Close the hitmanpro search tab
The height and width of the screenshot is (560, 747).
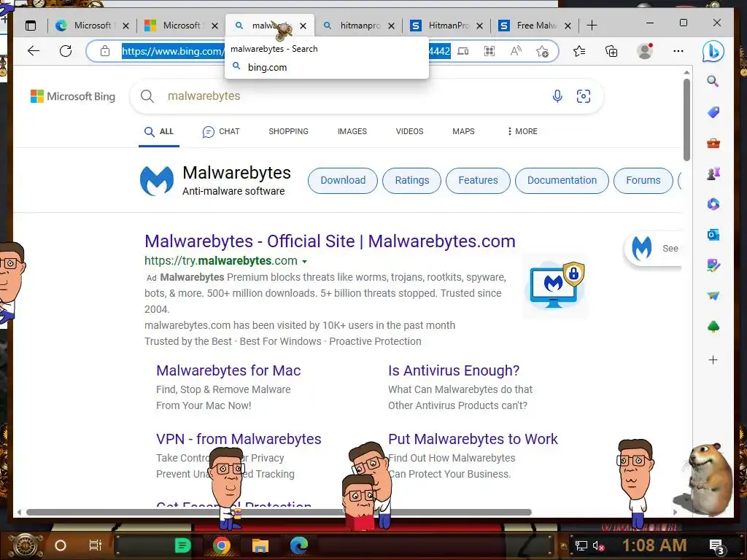pos(391,26)
